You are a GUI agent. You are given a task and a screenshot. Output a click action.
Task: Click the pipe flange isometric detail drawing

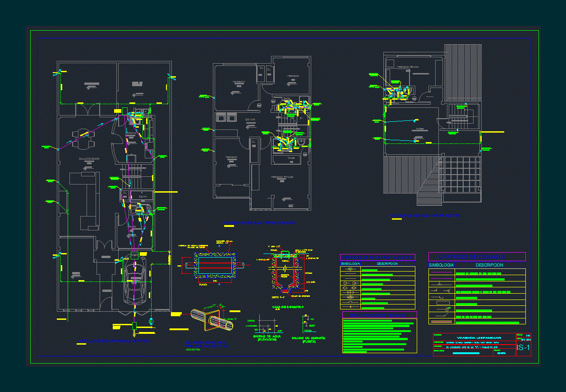coord(212,319)
